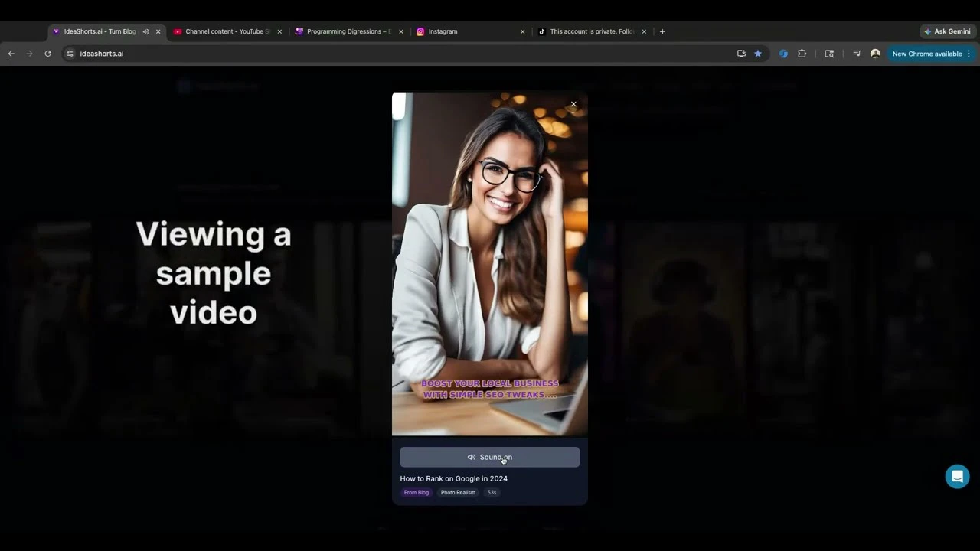Open the blue swirl extension icon

(x=783, y=54)
